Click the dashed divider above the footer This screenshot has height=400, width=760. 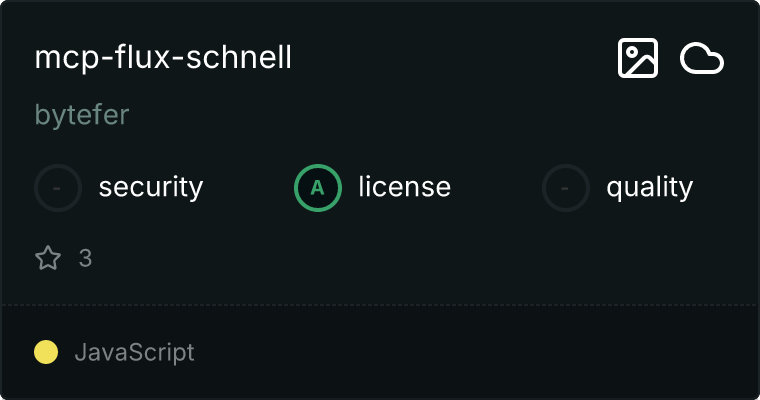point(380,304)
